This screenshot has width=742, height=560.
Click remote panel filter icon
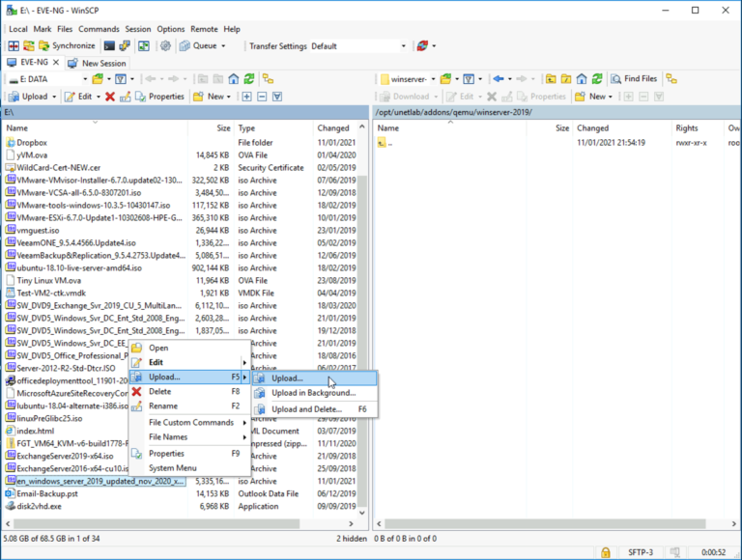pos(469,79)
